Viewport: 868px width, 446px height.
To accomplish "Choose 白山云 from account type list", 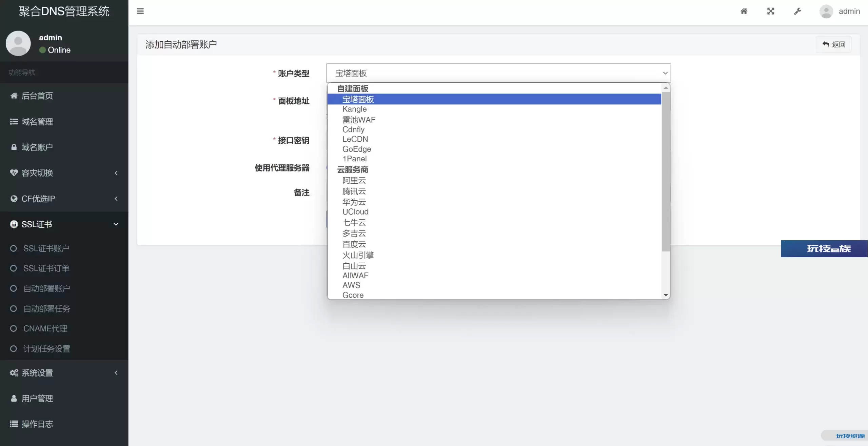I will [x=494, y=266].
